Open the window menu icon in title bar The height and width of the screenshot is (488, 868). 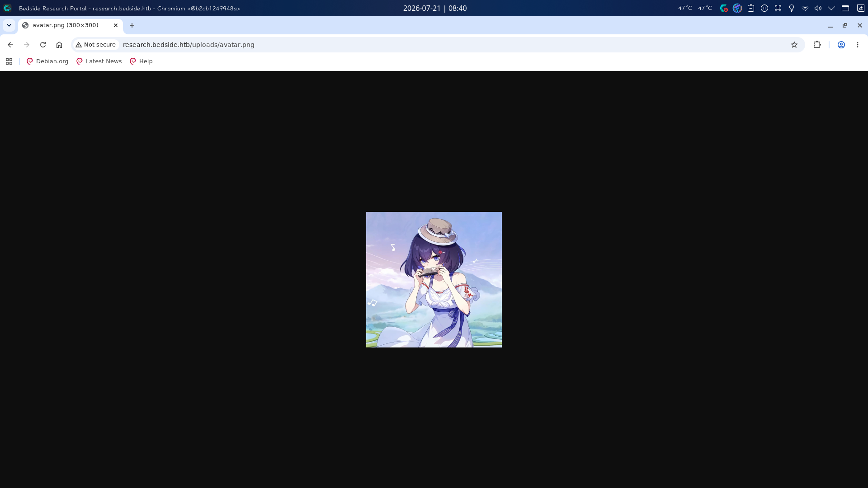(7, 8)
